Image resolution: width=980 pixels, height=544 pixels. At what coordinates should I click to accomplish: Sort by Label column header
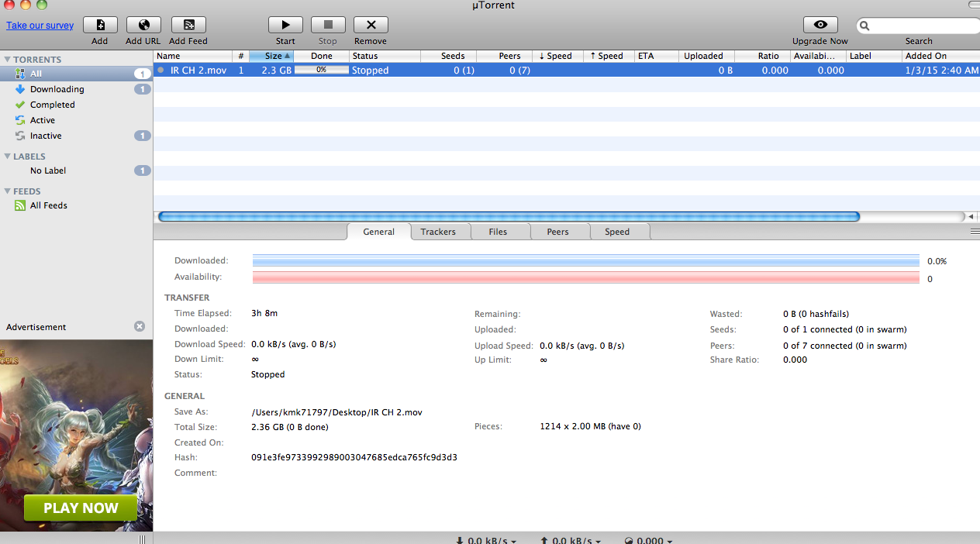(x=874, y=56)
